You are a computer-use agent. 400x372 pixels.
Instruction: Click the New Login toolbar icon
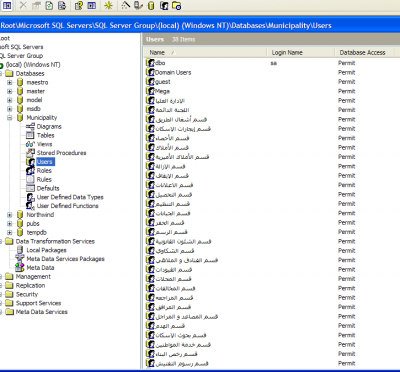point(164,5)
